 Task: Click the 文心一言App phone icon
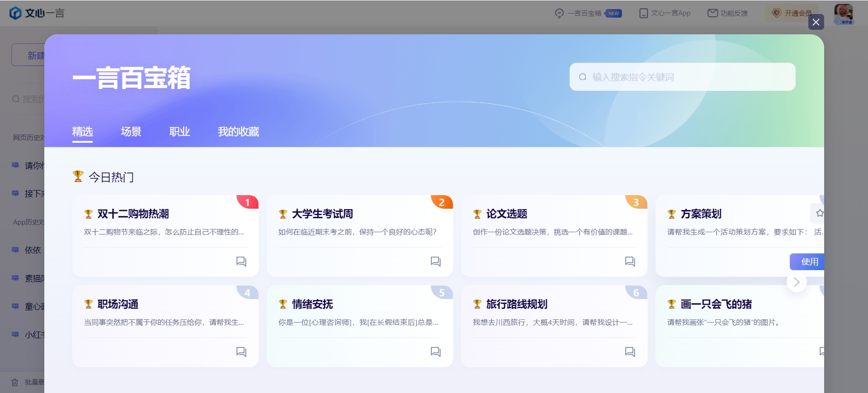point(643,13)
